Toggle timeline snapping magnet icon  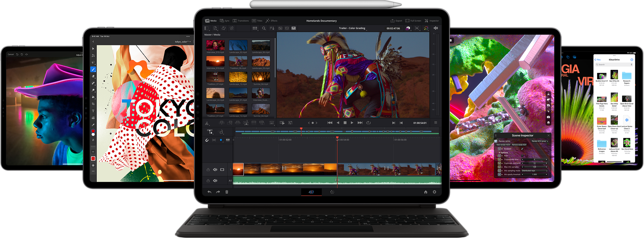[207, 140]
